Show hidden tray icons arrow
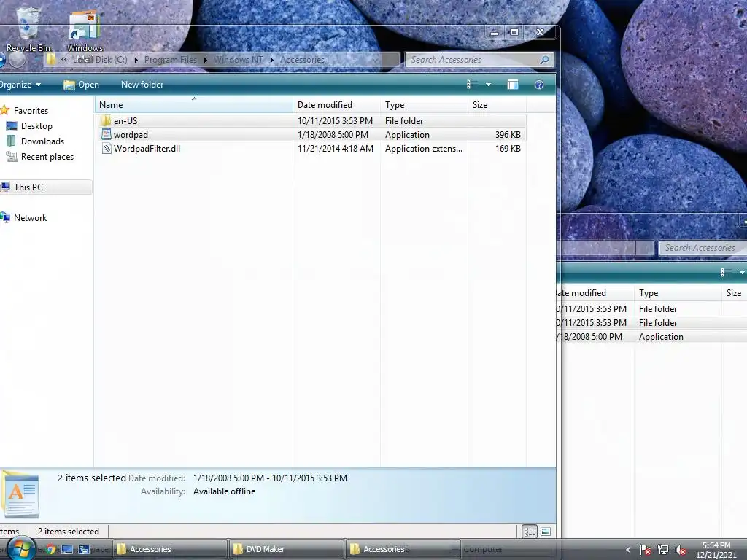This screenshot has height=560, width=747. 628,550
